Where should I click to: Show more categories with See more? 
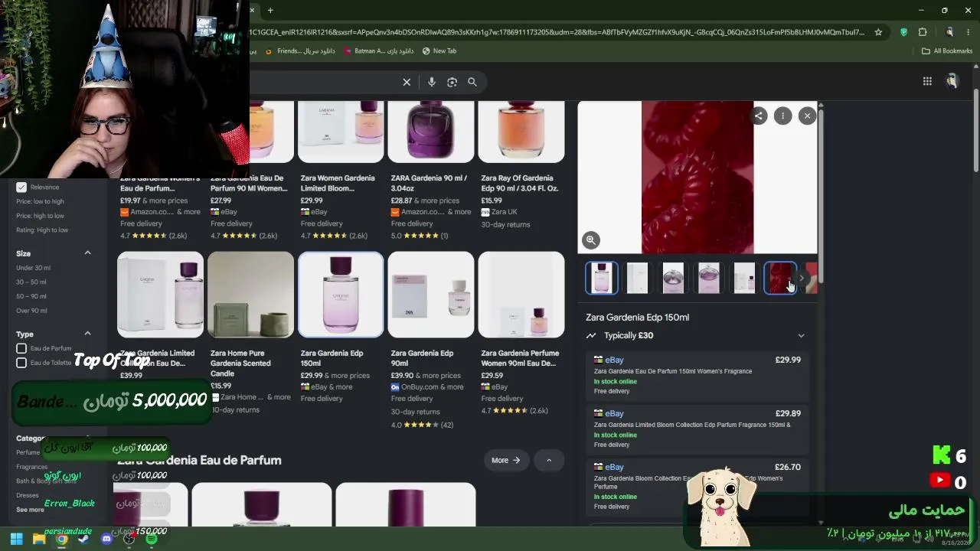pos(30,510)
